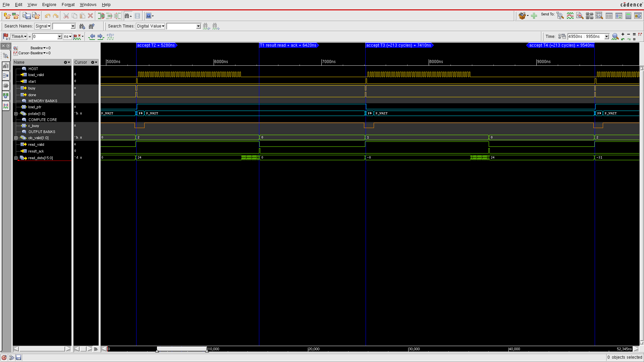Click the red X delete icon
The height and width of the screenshot is (362, 644).
click(90, 16)
